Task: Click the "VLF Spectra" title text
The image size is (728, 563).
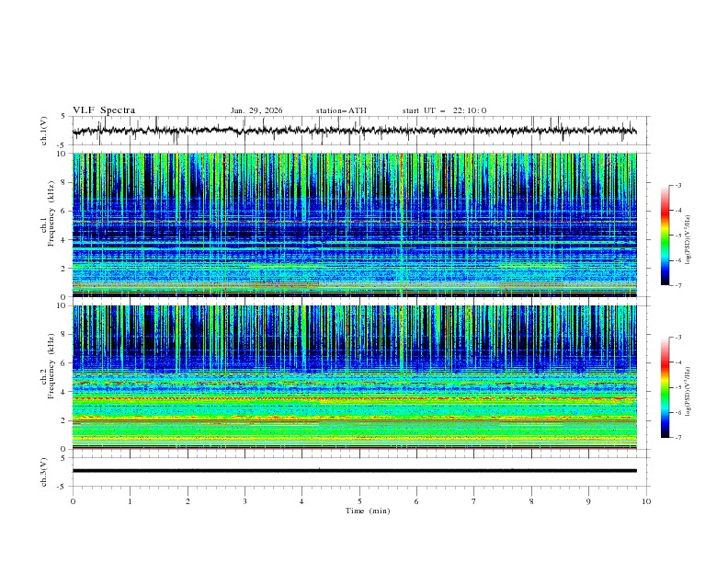Action: pyautogui.click(x=104, y=110)
